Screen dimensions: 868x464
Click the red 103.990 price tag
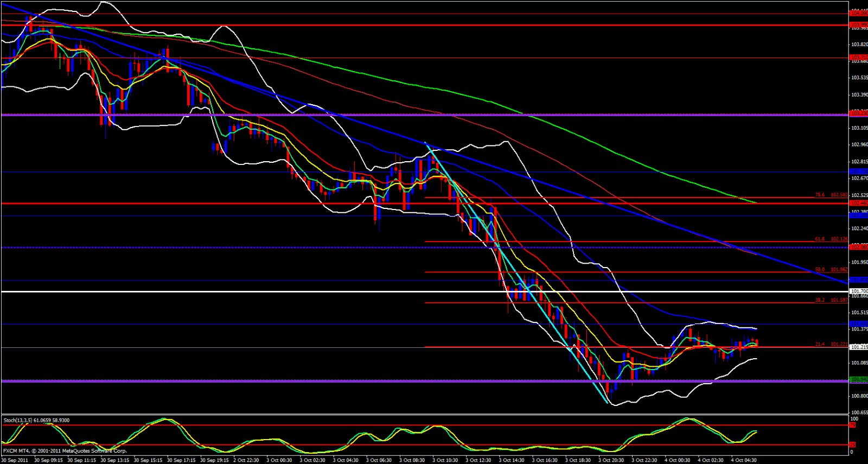[859, 25]
